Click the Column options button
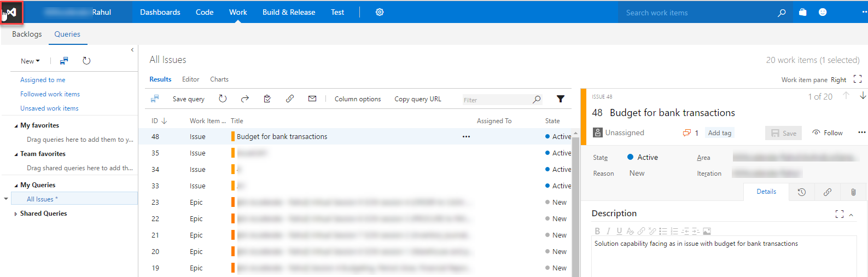 [x=358, y=99]
